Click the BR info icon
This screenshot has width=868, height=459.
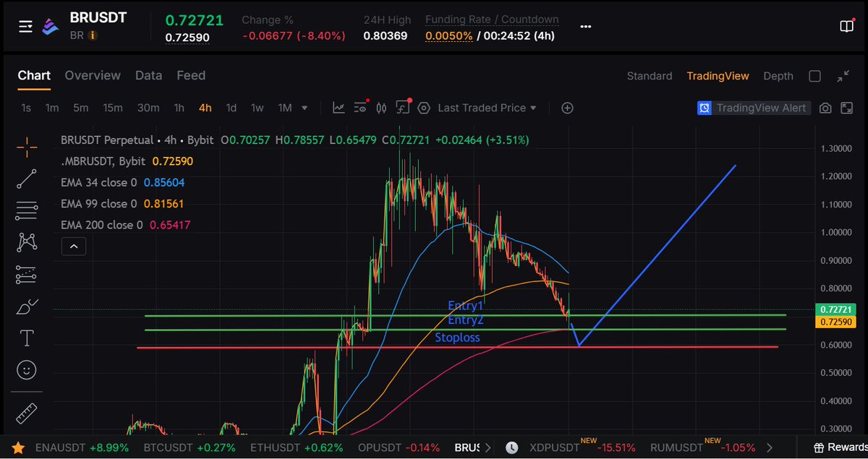click(x=93, y=35)
